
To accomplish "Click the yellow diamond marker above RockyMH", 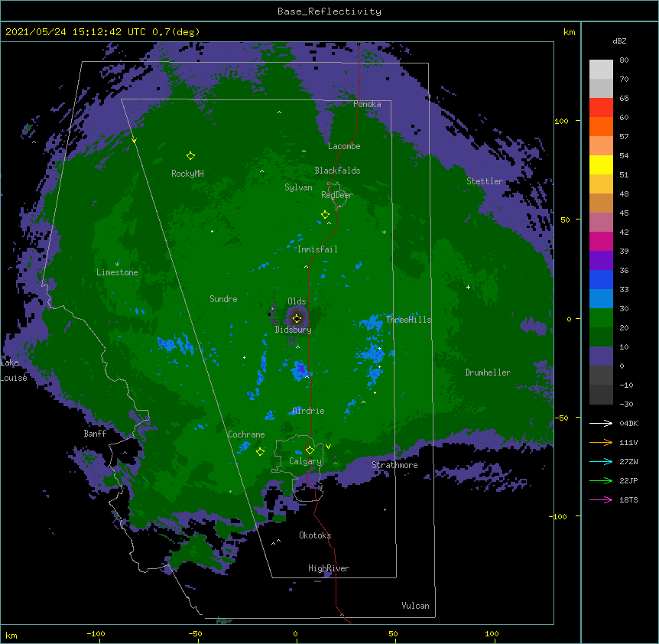I will pos(190,156).
